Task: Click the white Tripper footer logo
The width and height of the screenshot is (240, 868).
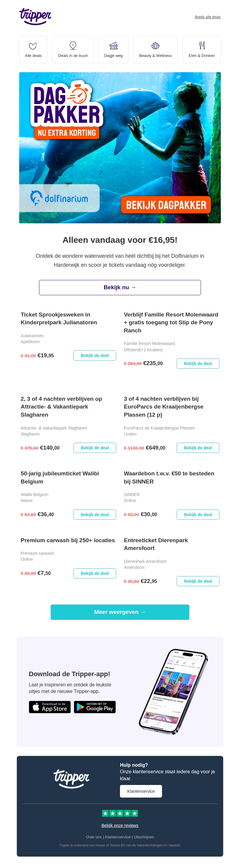Action: point(71,778)
